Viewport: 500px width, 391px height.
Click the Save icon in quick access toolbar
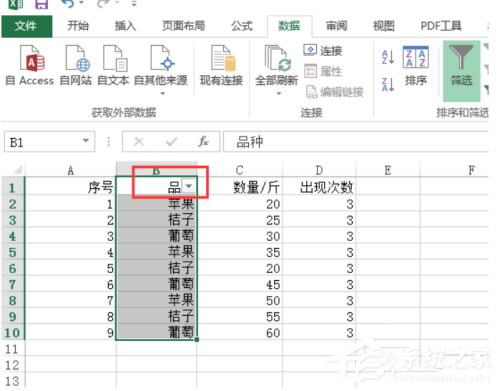click(x=42, y=4)
